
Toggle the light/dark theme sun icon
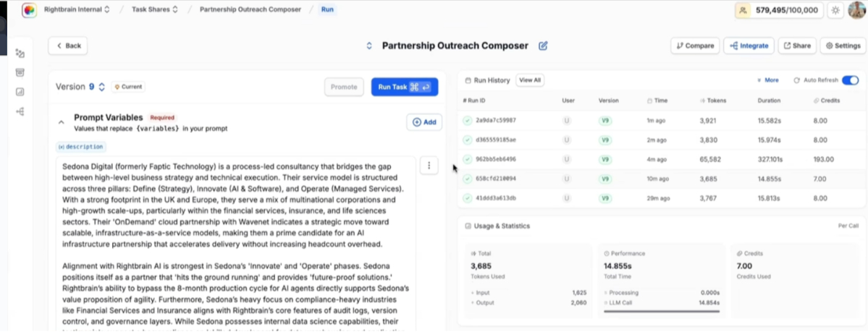tap(835, 10)
